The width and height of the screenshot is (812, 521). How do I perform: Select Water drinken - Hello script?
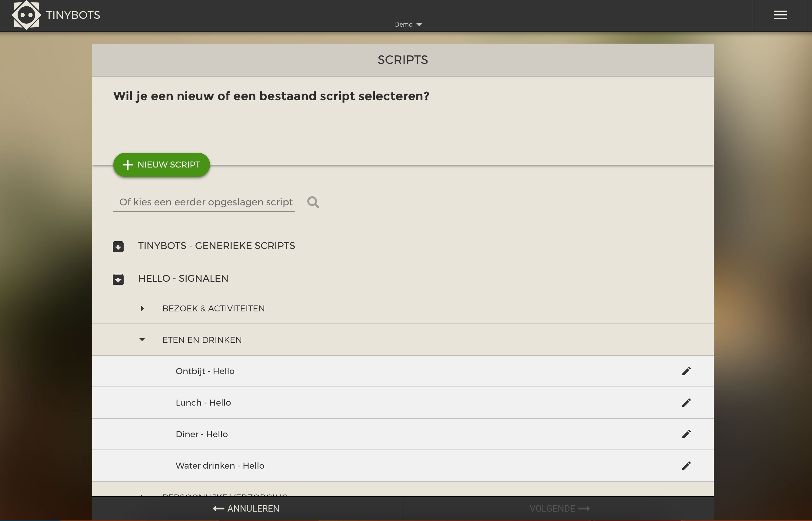point(403,466)
